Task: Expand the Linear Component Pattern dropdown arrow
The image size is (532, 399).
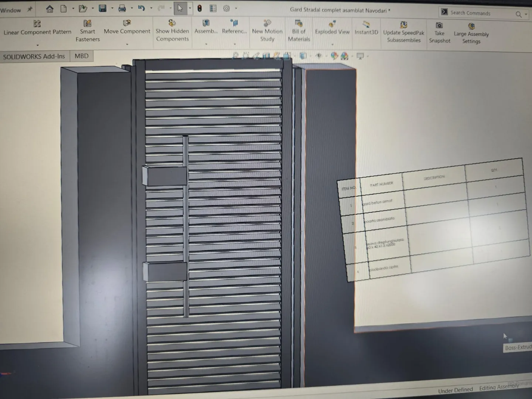Action: (x=37, y=45)
